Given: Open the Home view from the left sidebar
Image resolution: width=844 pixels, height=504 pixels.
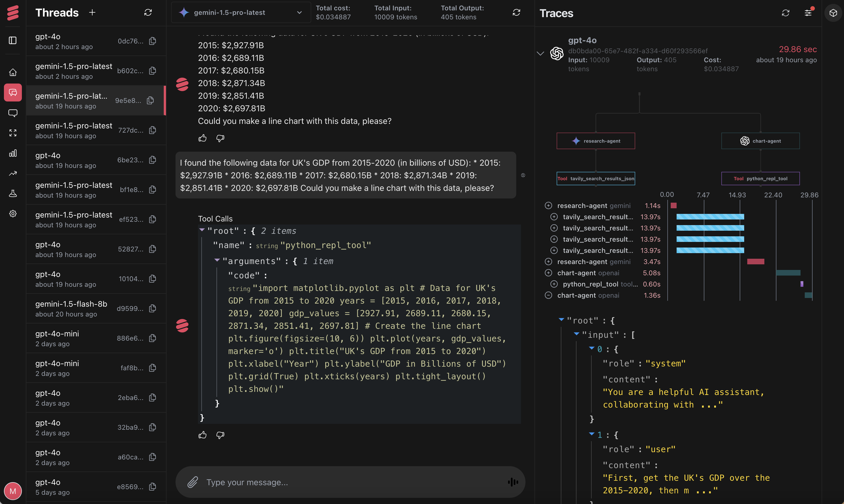Looking at the screenshot, I should (13, 72).
